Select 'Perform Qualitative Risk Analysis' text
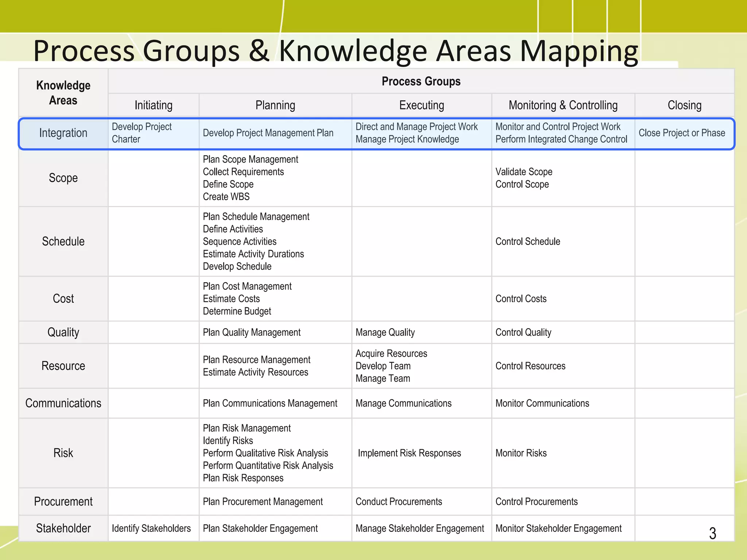The image size is (747, 560). 266,453
